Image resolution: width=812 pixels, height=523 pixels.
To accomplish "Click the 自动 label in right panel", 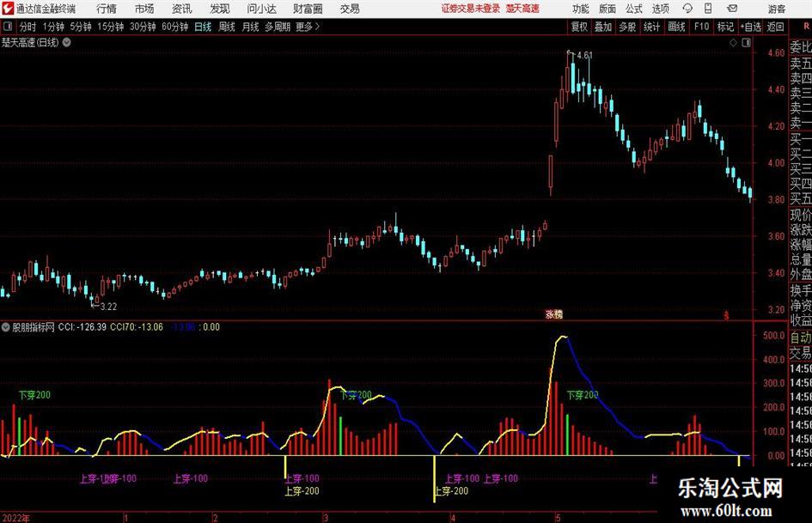I will [801, 338].
